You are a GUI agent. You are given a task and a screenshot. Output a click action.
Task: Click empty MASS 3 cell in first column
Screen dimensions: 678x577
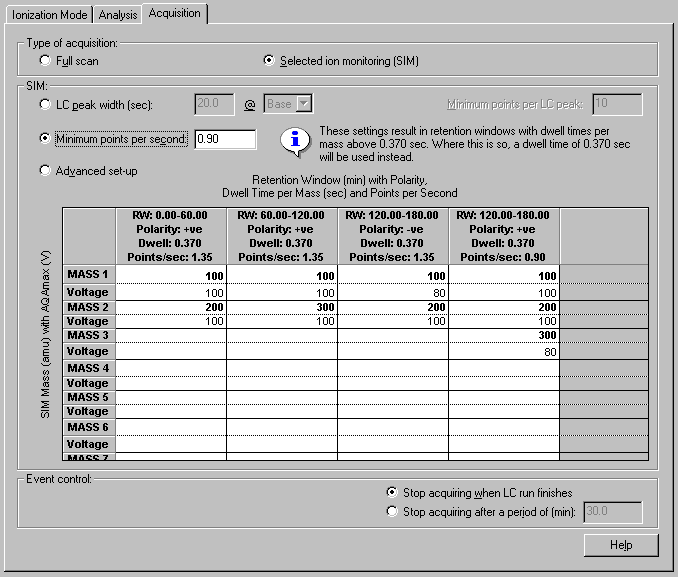pyautogui.click(x=171, y=336)
